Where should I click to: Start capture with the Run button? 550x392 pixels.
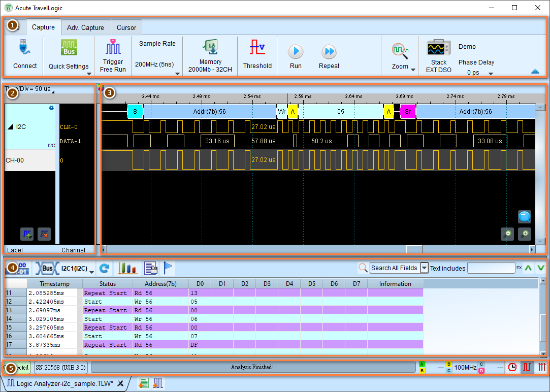[296, 56]
